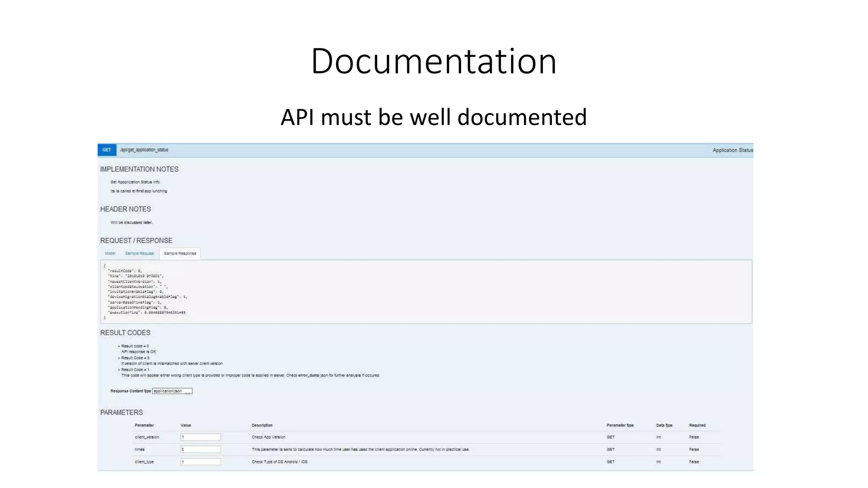Image resolution: width=868 pixels, height=488 pixels.
Task: Click GET in the client_type row
Action: click(610, 462)
